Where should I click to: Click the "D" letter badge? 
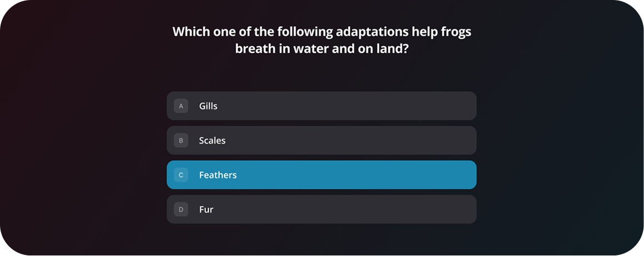click(181, 209)
